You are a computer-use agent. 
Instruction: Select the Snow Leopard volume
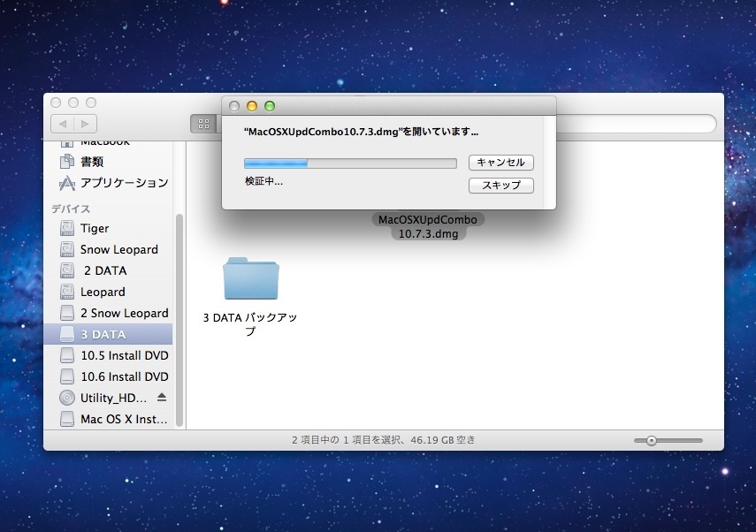pos(108,249)
